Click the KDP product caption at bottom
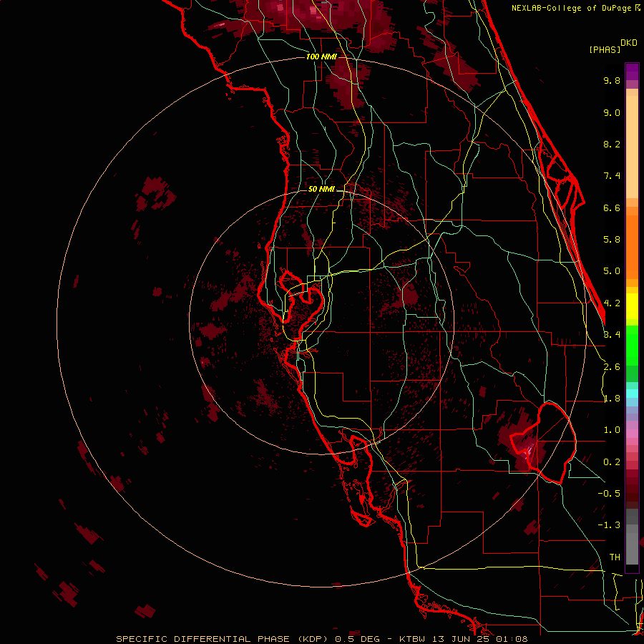644x644 pixels. 321,639
